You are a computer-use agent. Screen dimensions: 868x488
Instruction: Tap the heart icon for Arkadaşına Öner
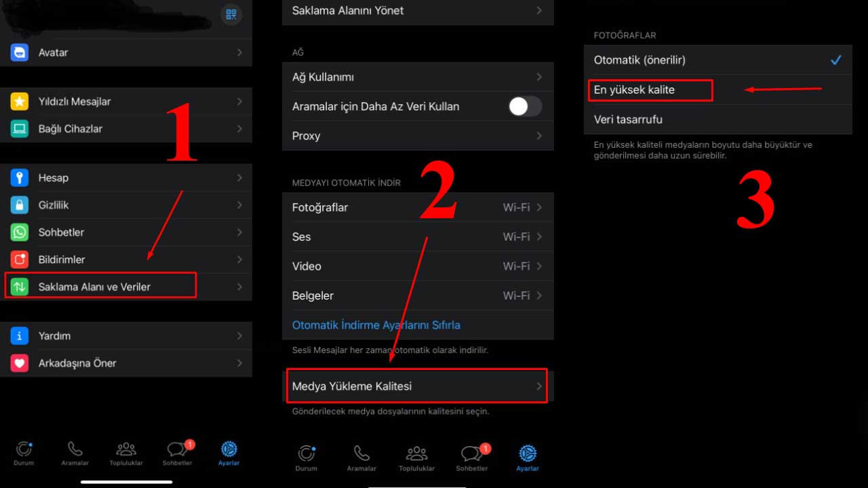coord(20,363)
